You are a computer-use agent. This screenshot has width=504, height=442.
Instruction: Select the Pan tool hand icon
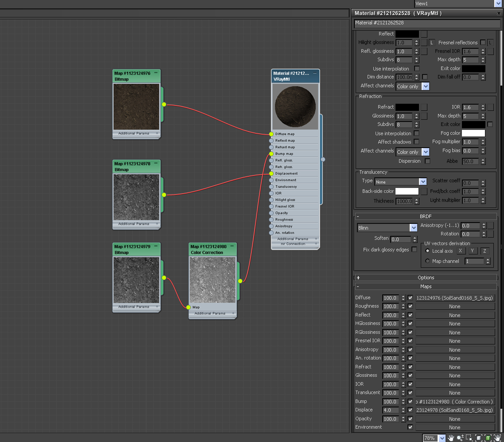tap(451, 438)
